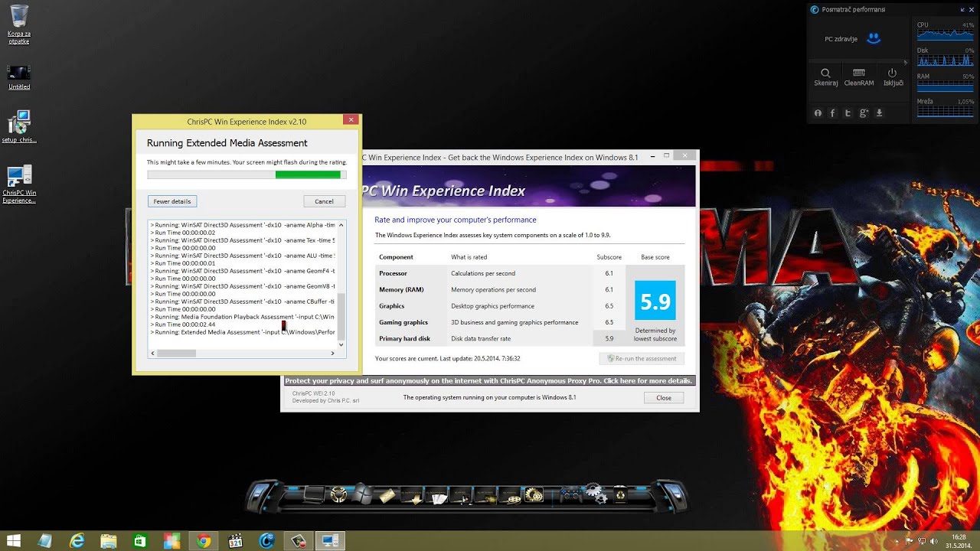Click Re-run the assessment button
The height and width of the screenshot is (551, 980).
pos(642,358)
